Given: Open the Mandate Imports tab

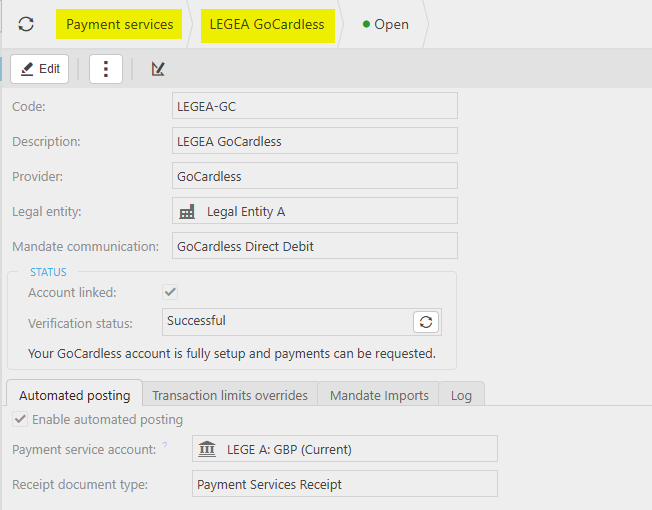Looking at the screenshot, I should [x=379, y=395].
